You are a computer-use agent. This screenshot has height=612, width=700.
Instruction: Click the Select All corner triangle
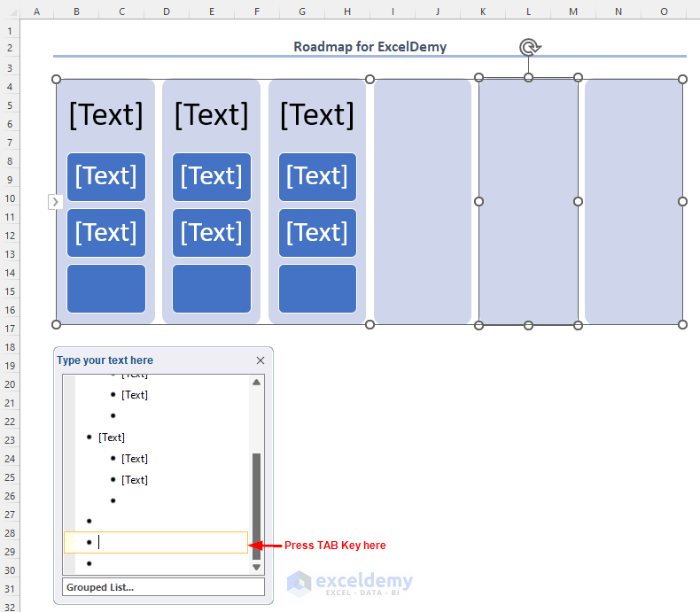12,12
